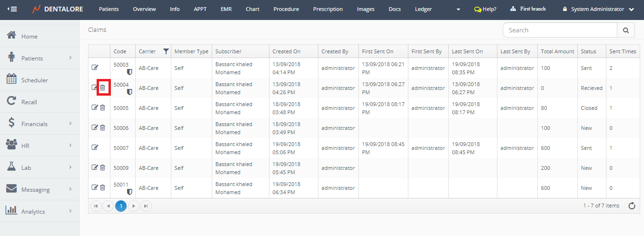Click the search magnifier button

tap(625, 30)
